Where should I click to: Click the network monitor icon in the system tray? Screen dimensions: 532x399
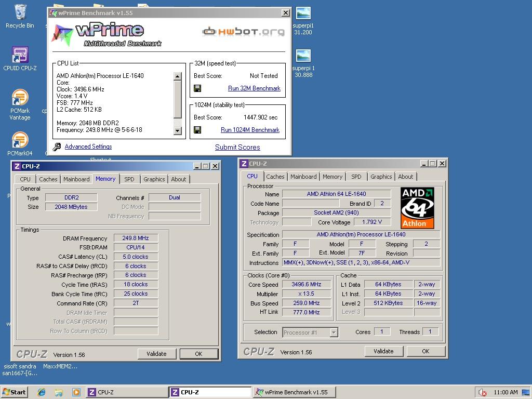pos(526,393)
